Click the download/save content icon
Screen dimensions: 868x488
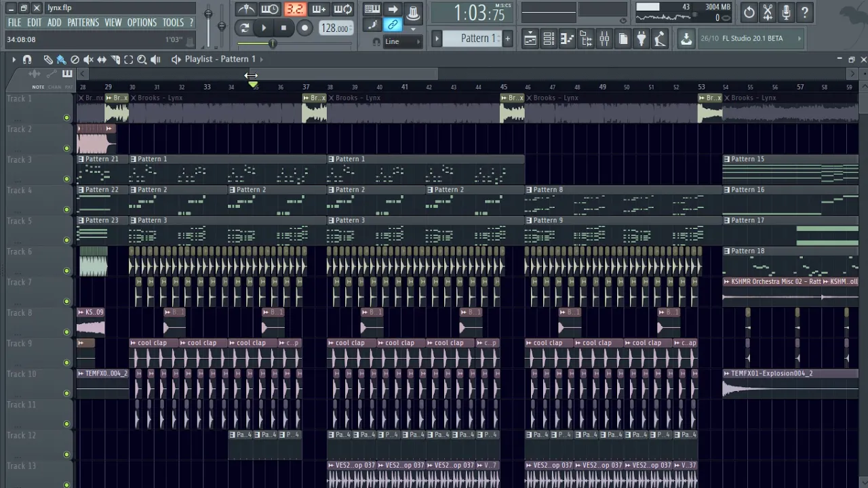[x=686, y=39]
